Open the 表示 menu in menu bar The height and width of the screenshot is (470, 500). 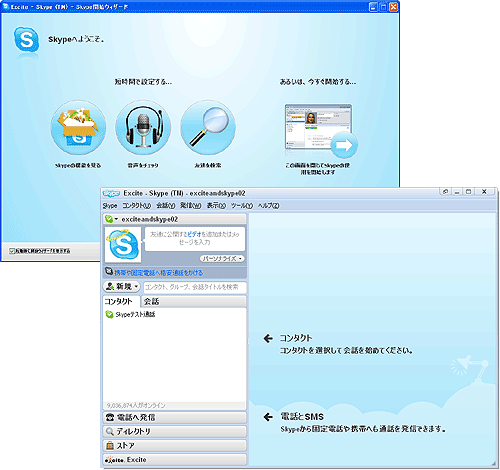click(216, 206)
